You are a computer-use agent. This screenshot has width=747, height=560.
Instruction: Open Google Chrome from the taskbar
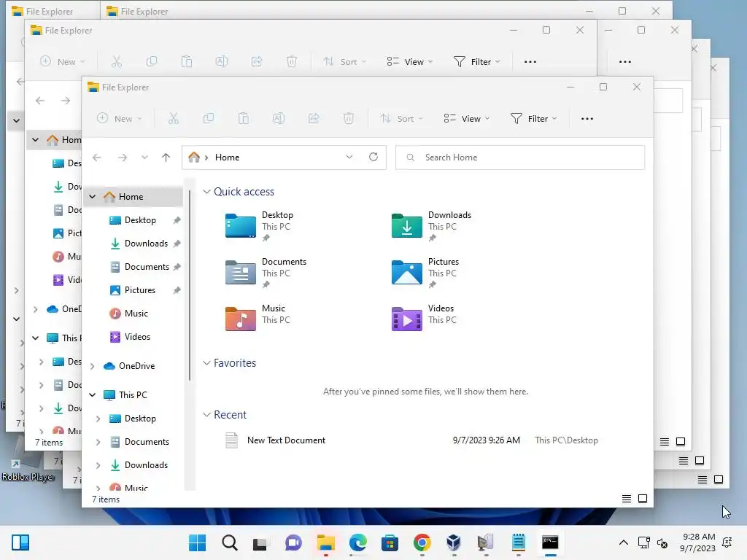coord(422,542)
